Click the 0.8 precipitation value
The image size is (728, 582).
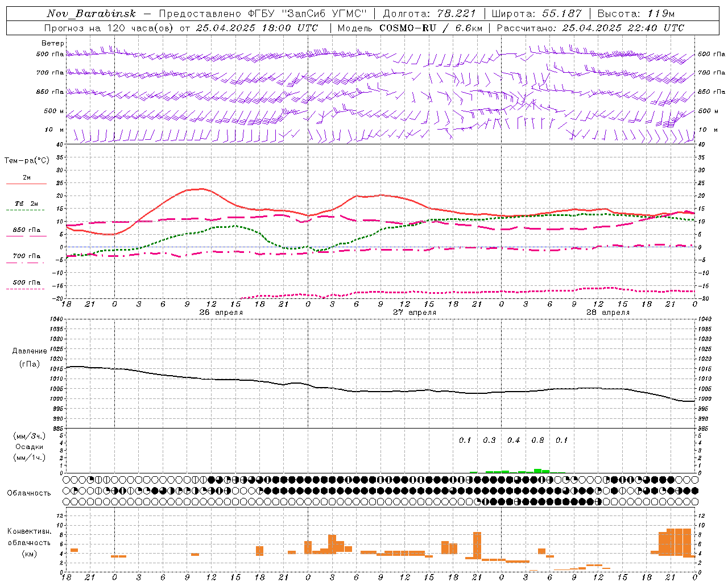coord(537,440)
